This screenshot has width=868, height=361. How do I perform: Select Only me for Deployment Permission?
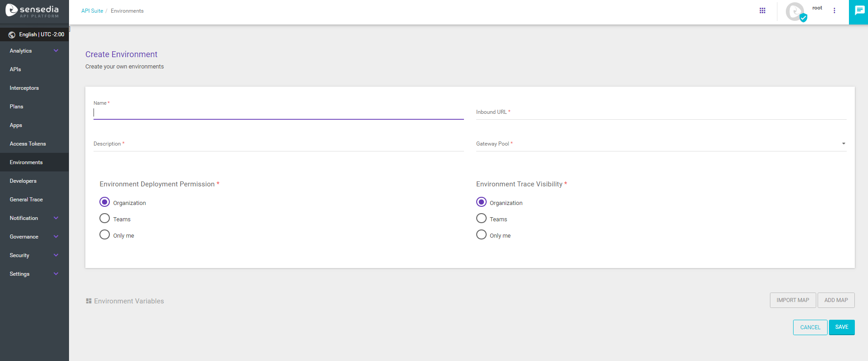(x=105, y=235)
